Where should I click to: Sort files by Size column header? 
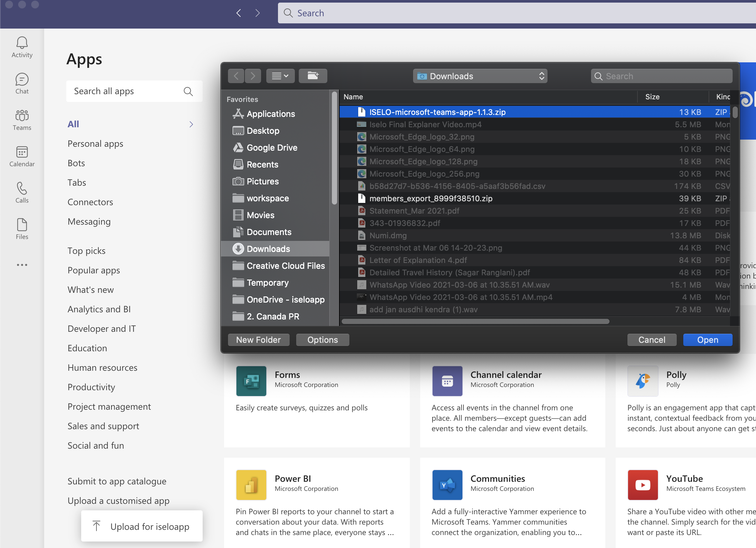(673, 97)
